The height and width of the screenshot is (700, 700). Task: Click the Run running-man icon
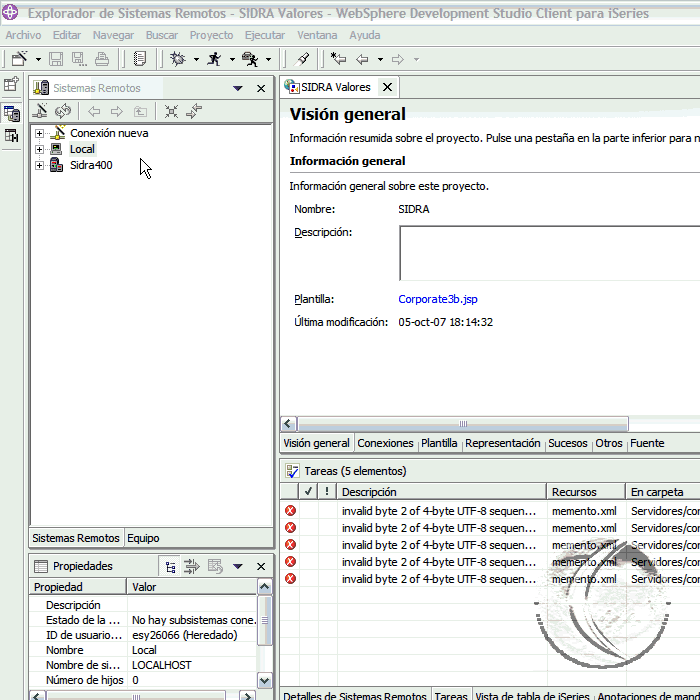(x=214, y=59)
